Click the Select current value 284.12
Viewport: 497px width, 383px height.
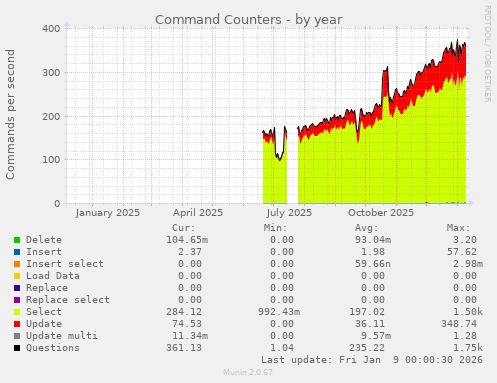point(184,312)
